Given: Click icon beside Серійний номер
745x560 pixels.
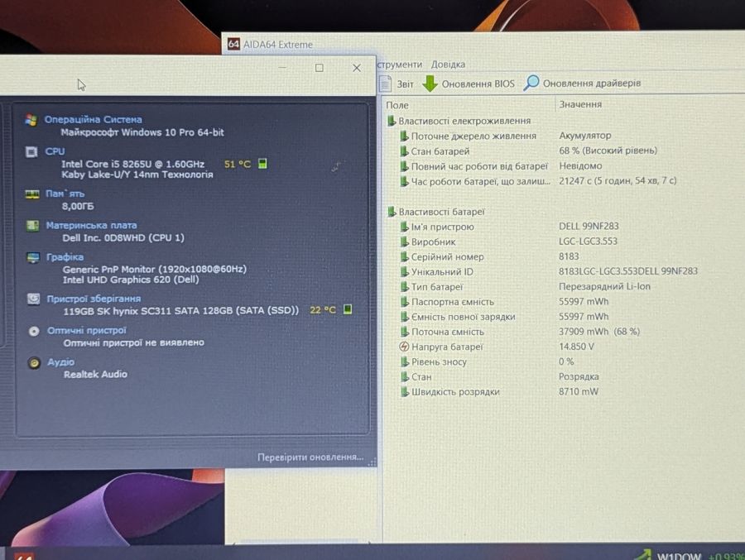Looking at the screenshot, I should coord(404,256).
